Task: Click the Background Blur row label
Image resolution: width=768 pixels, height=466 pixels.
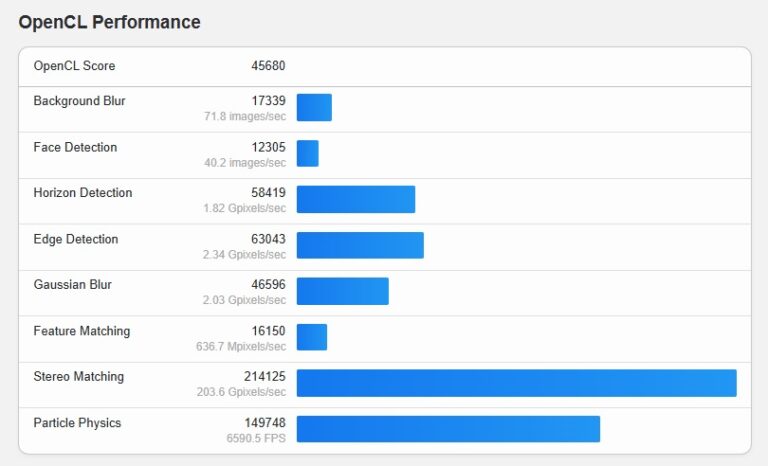Action: pyautogui.click(x=79, y=101)
